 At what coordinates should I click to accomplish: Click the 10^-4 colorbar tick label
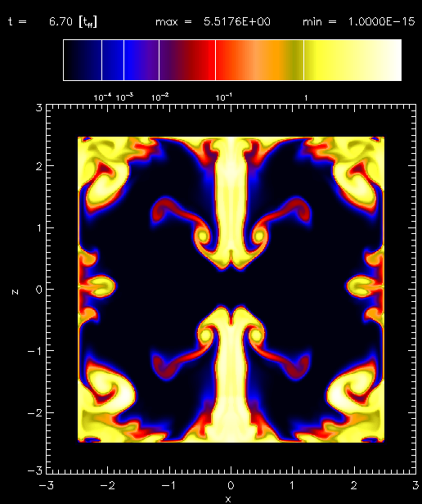click(102, 97)
